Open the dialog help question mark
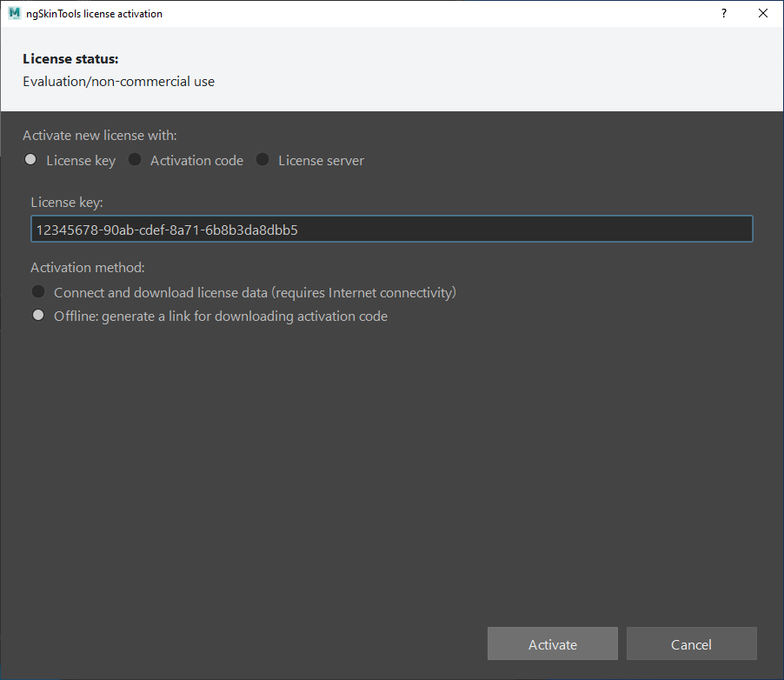This screenshot has height=680, width=784. click(x=724, y=14)
